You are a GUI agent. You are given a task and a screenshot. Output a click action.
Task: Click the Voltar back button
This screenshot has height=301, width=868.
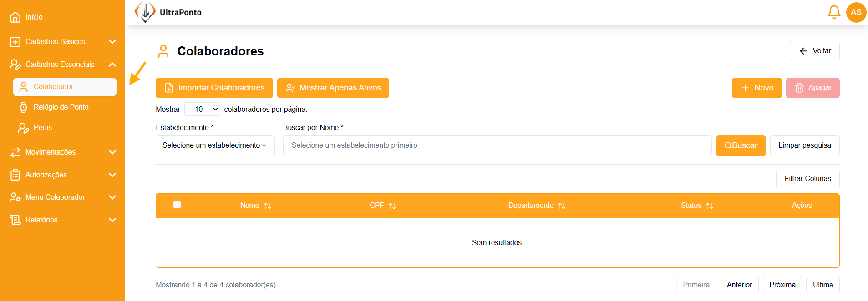pos(814,51)
